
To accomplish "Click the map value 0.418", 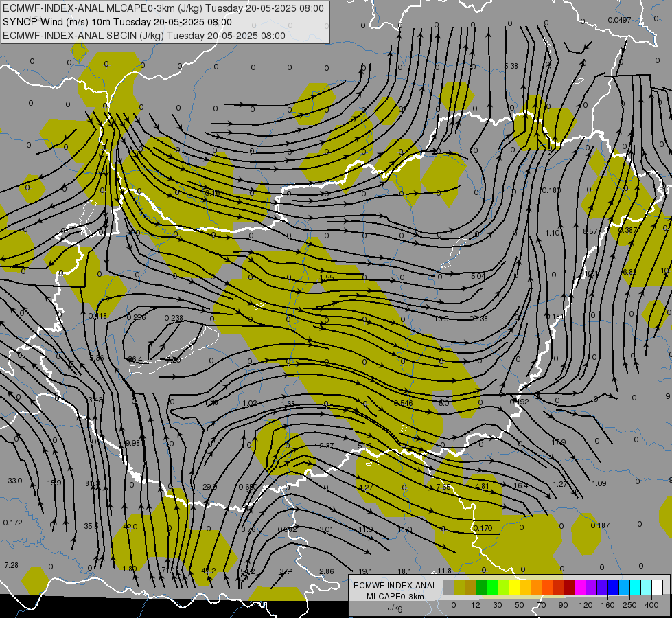I will (97, 316).
